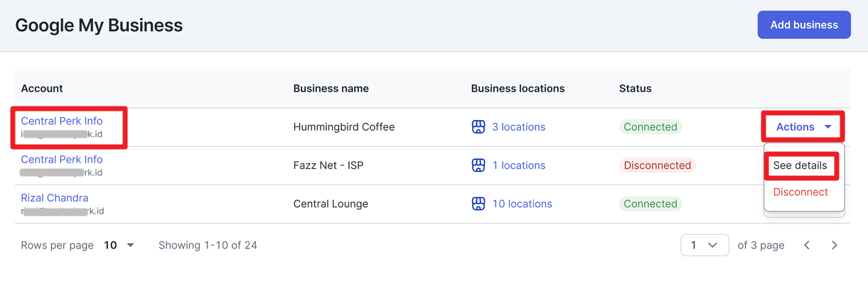Click store icon beside 1 locations
This screenshot has height=286, width=868.
(478, 165)
